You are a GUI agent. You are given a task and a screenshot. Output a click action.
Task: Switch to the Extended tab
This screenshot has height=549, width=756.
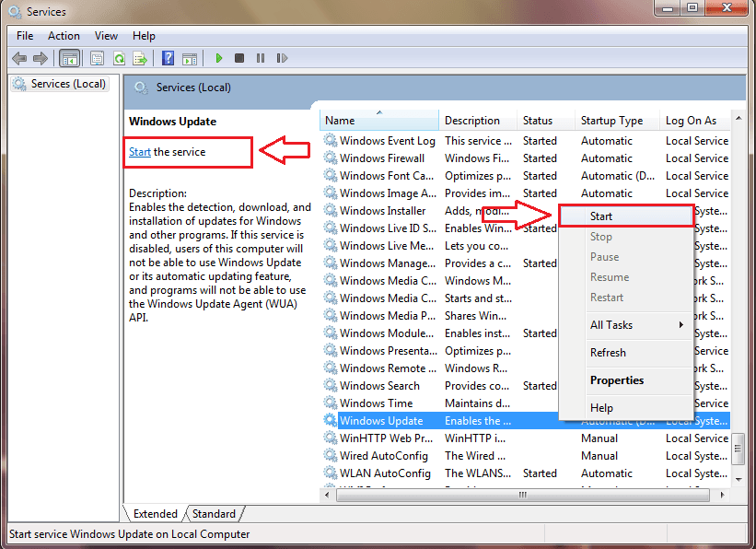[155, 513]
